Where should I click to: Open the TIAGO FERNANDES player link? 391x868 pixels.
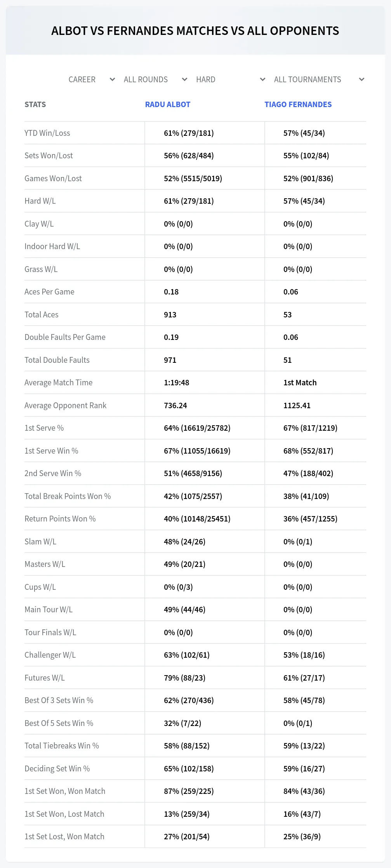tap(298, 104)
